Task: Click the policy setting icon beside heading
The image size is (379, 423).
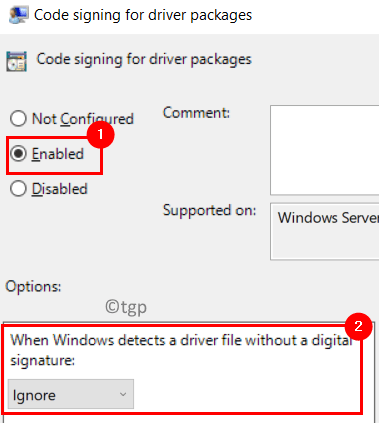Action: pos(16,61)
